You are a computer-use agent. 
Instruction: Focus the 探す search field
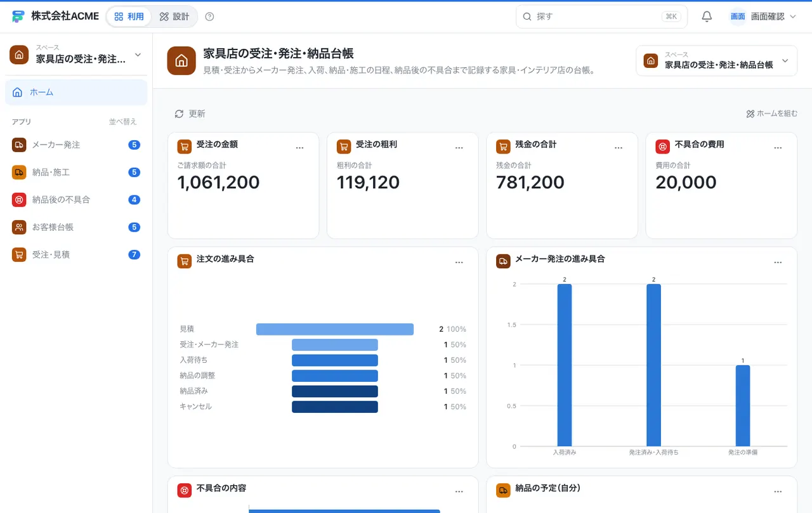(601, 16)
